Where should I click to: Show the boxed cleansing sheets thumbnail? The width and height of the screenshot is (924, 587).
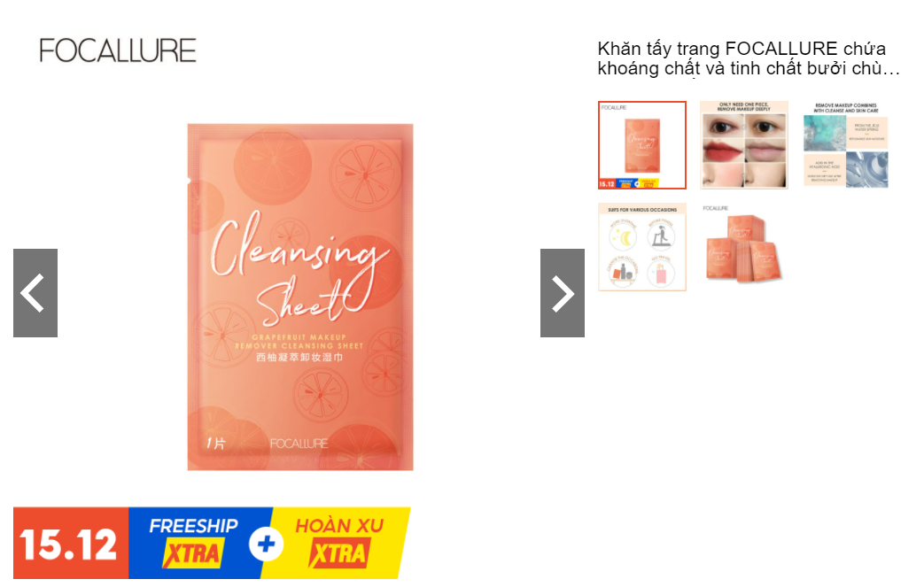click(x=744, y=247)
